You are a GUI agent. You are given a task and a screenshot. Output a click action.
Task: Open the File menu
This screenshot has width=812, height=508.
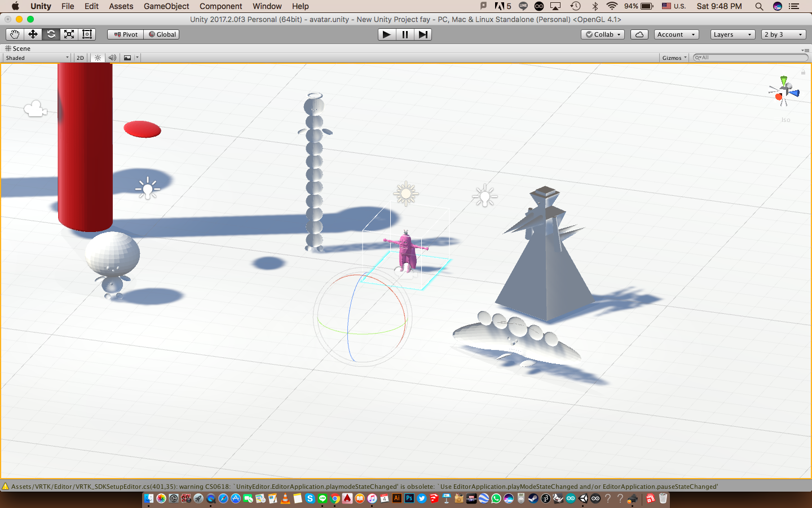(68, 6)
